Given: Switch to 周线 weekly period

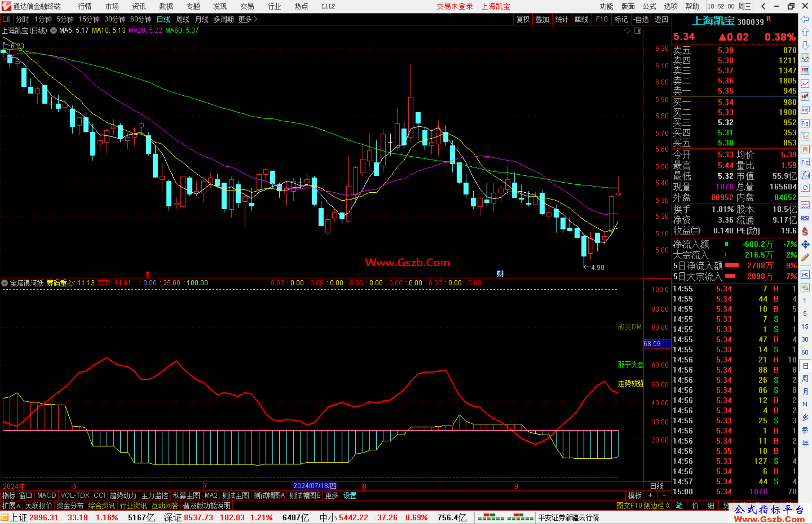Looking at the screenshot, I should (183, 19).
